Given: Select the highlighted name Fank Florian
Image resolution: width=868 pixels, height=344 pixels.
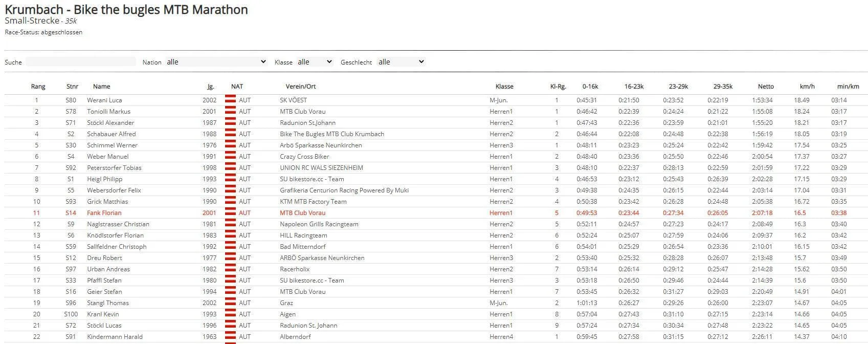Looking at the screenshot, I should click(104, 213).
